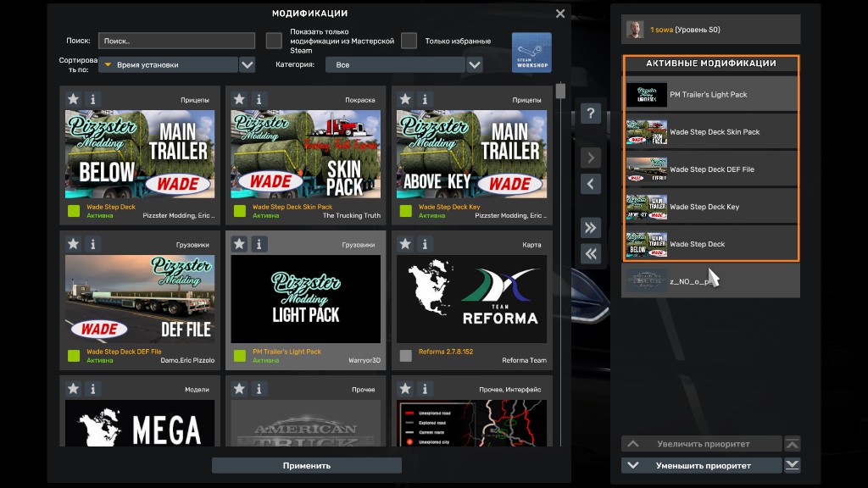Screen dimensions: 868x488
Task: Open the Wade SKIN PACK thumbnail
Action: pos(305,154)
